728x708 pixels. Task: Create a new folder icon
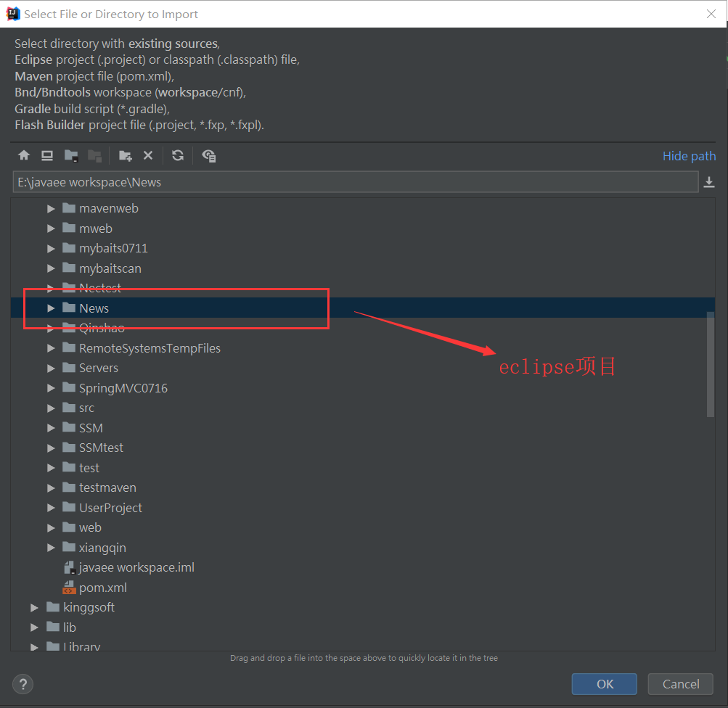coord(126,156)
